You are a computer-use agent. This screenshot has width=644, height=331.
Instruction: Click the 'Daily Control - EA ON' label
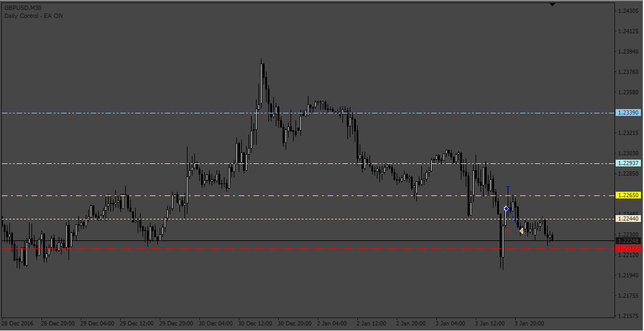pos(34,15)
